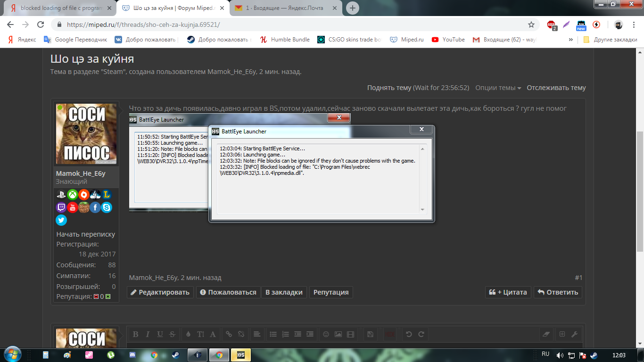Click the Minecraft grass block badge icon

[84, 207]
